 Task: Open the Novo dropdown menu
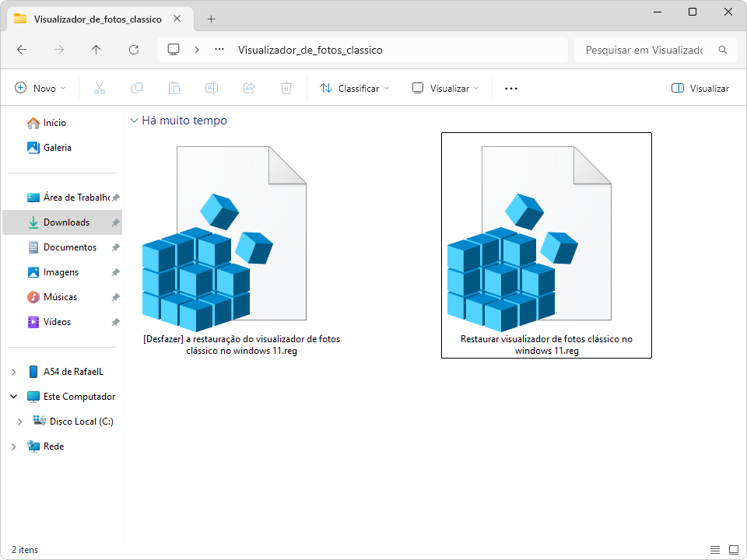click(x=40, y=88)
